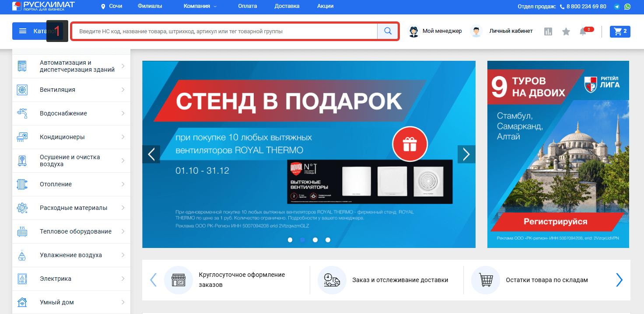Click the Осушение и очистка воздуха icon
The image size is (644, 314).
pyautogui.click(x=22, y=160)
